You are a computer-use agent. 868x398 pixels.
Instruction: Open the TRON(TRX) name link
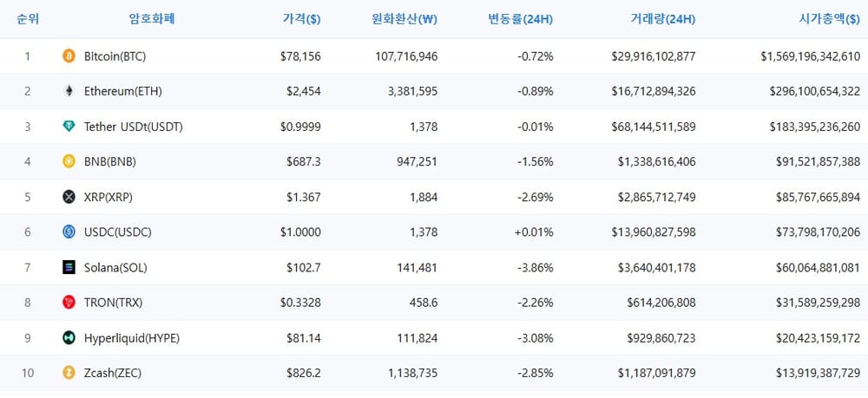click(113, 303)
